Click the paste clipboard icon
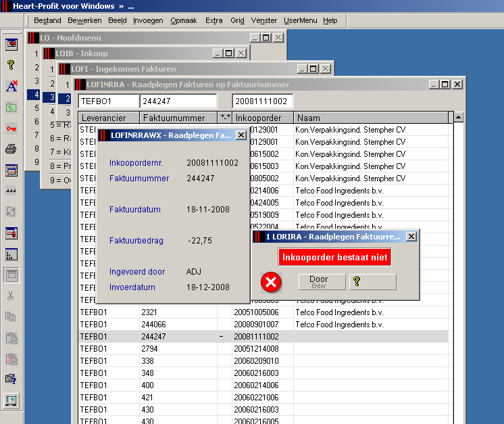504x424 pixels. 11,338
